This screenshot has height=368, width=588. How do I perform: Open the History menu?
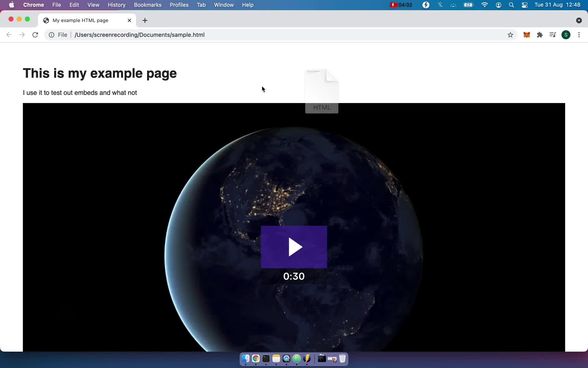click(x=117, y=5)
